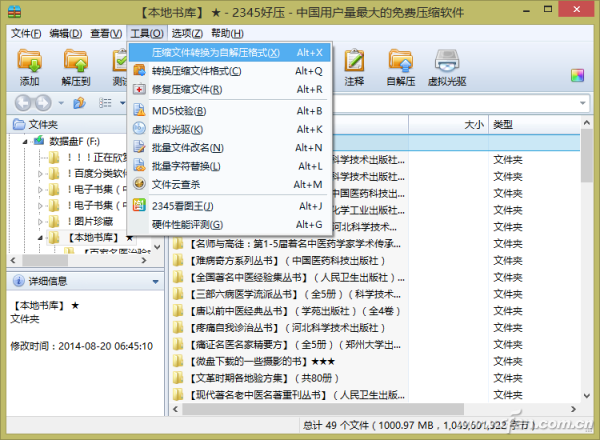Click the 大小 column header
Screen dimensions: 600x440
448,125
